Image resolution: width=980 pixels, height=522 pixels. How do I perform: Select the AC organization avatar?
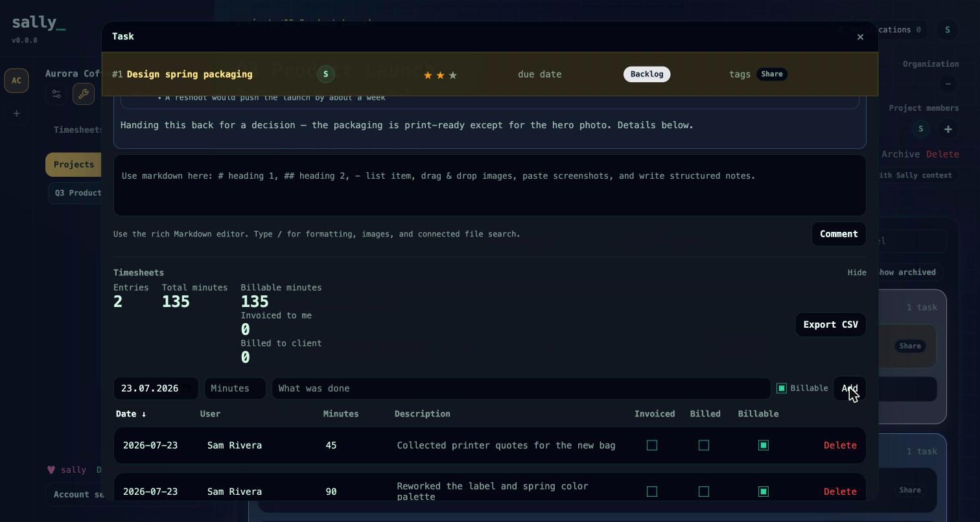coord(17,81)
